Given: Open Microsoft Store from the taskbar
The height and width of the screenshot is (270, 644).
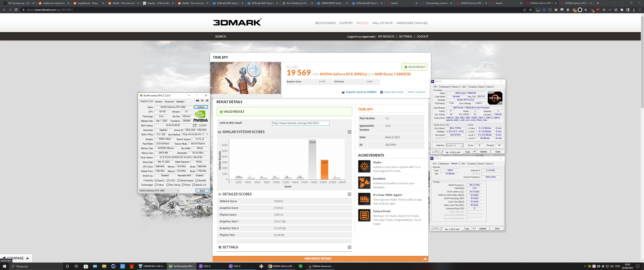Looking at the screenshot, I should pos(86,266).
